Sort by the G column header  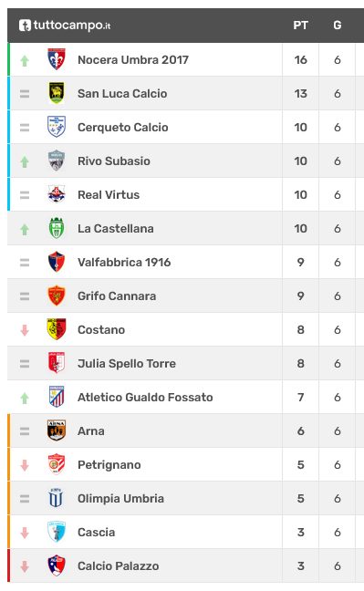pos(338,26)
